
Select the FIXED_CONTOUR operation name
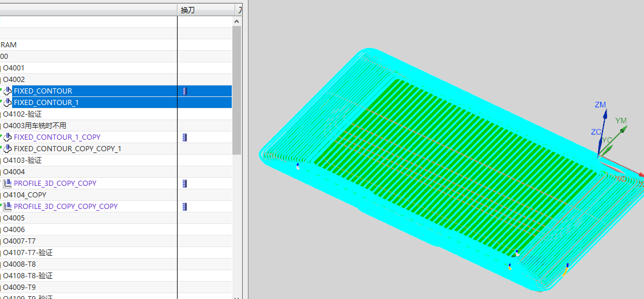[x=43, y=91]
